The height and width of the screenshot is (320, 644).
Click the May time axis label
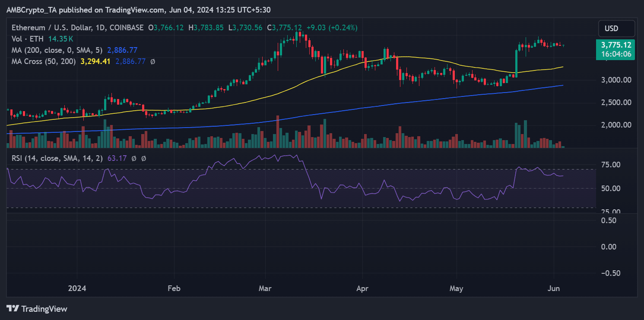[x=456, y=288]
